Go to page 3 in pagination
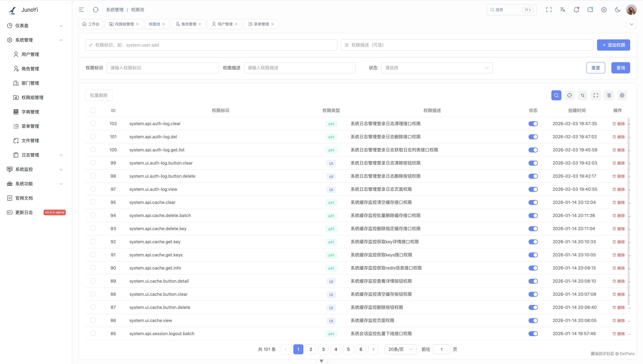The height and width of the screenshot is (364, 643). 323,349
